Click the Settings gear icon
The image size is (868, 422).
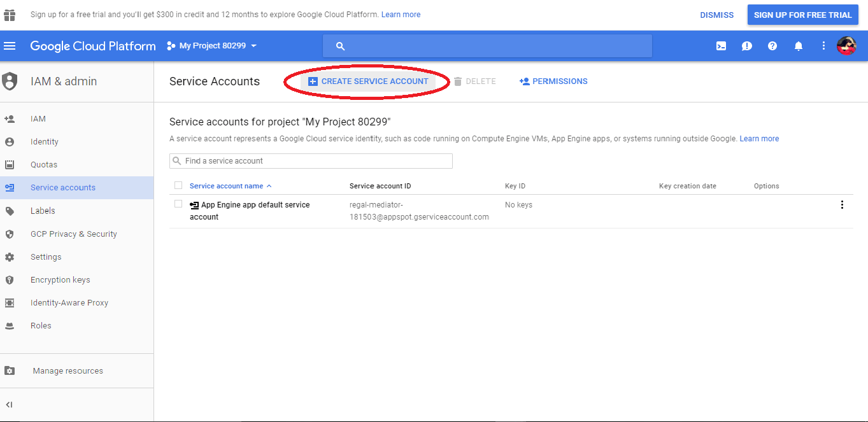10,257
